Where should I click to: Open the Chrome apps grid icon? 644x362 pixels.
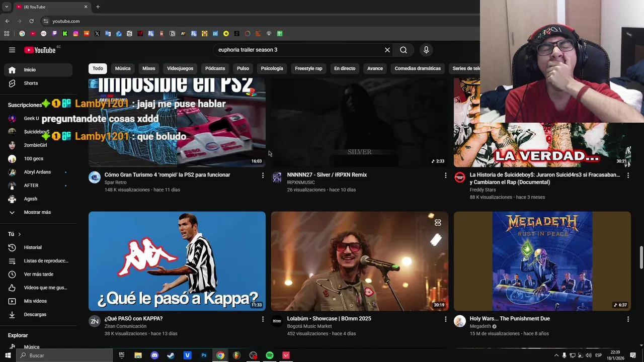coord(7,34)
